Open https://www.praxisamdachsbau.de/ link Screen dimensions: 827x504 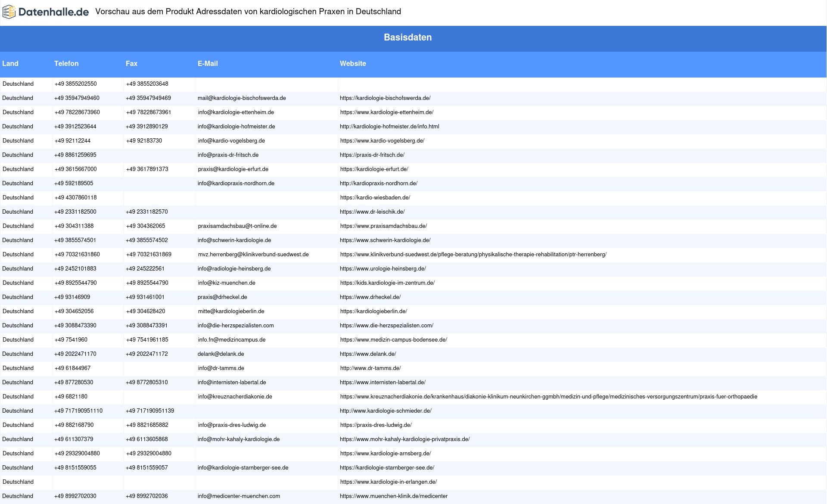click(x=383, y=226)
